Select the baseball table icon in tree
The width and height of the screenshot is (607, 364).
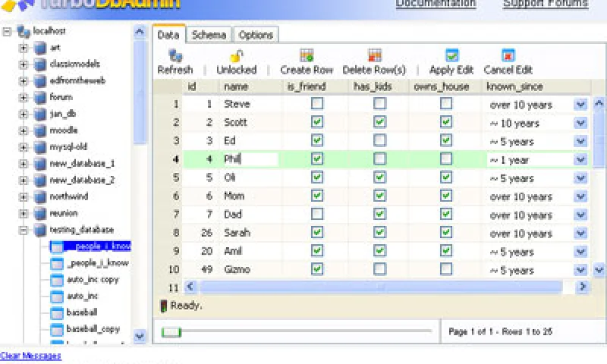coord(57,312)
